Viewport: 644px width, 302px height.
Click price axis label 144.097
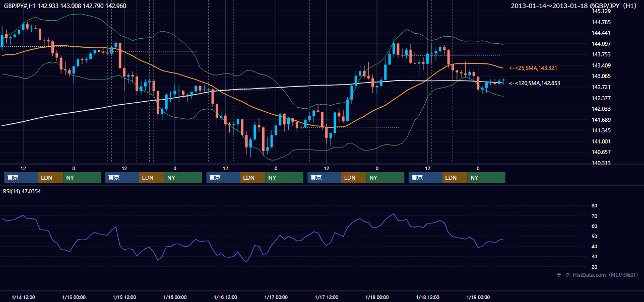[x=601, y=44]
